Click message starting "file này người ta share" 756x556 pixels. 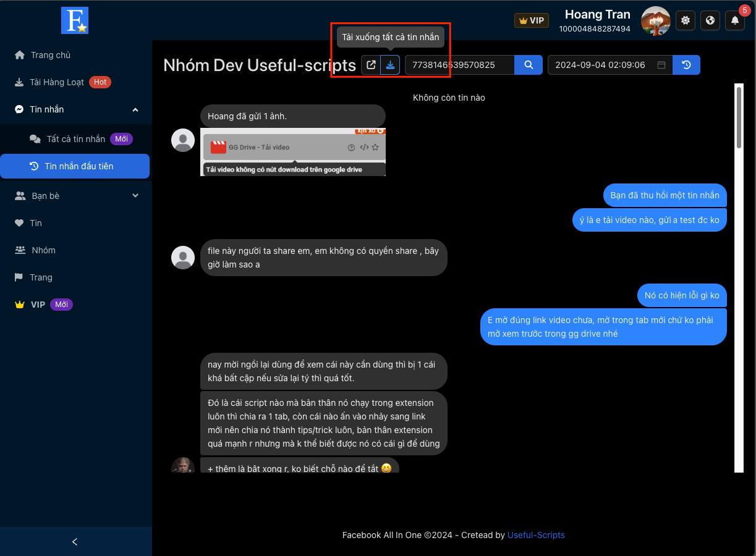pos(323,258)
